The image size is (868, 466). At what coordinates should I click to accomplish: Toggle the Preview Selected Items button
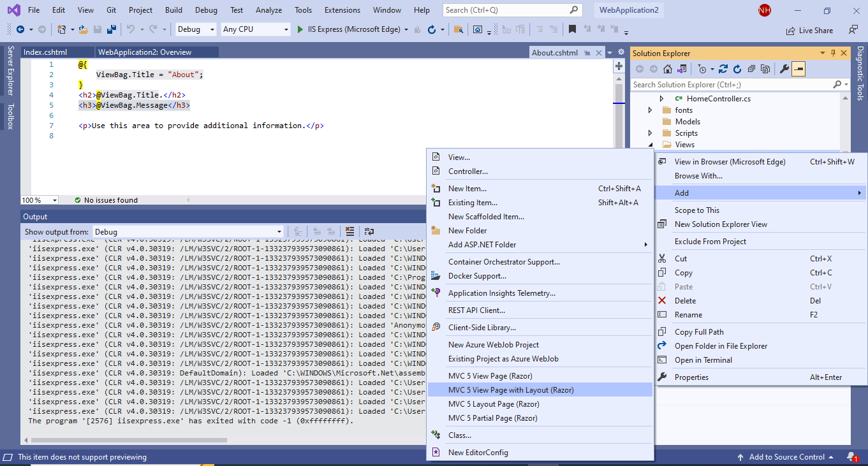coord(798,69)
